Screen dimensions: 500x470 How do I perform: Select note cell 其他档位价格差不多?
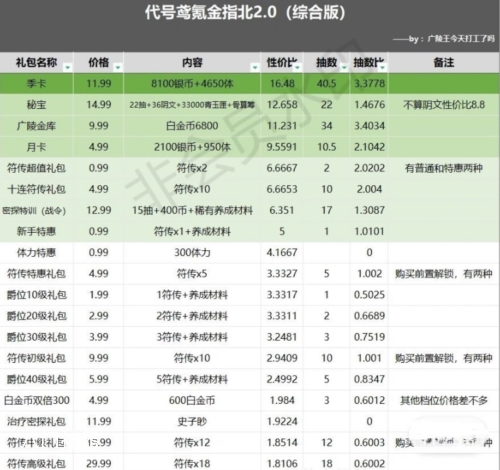coord(444,400)
